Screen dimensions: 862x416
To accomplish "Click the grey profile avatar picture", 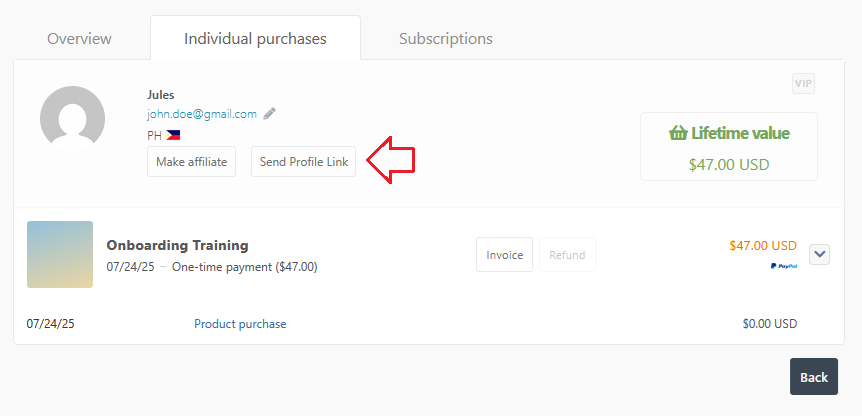I will point(72,119).
